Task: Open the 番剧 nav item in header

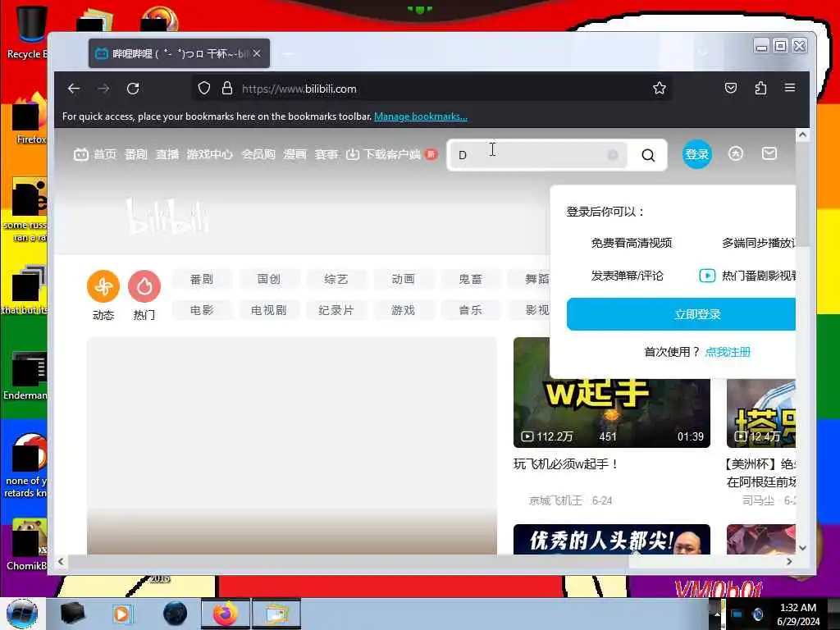Action: click(136, 155)
